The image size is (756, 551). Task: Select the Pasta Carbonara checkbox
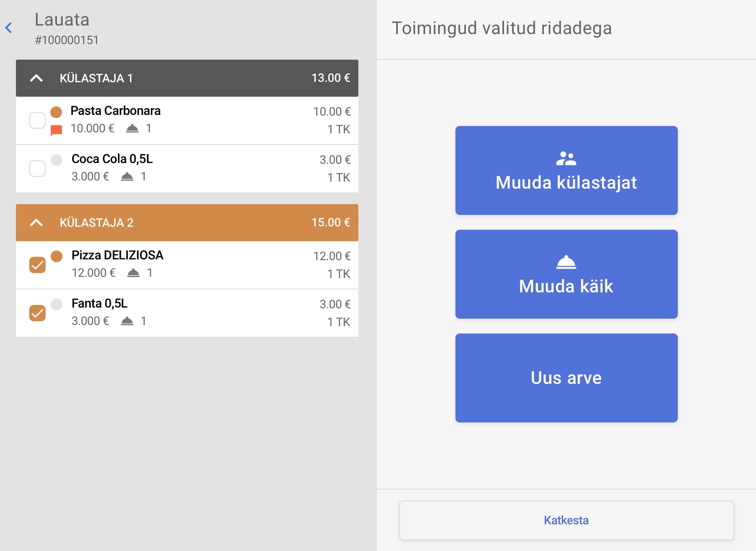pos(37,120)
